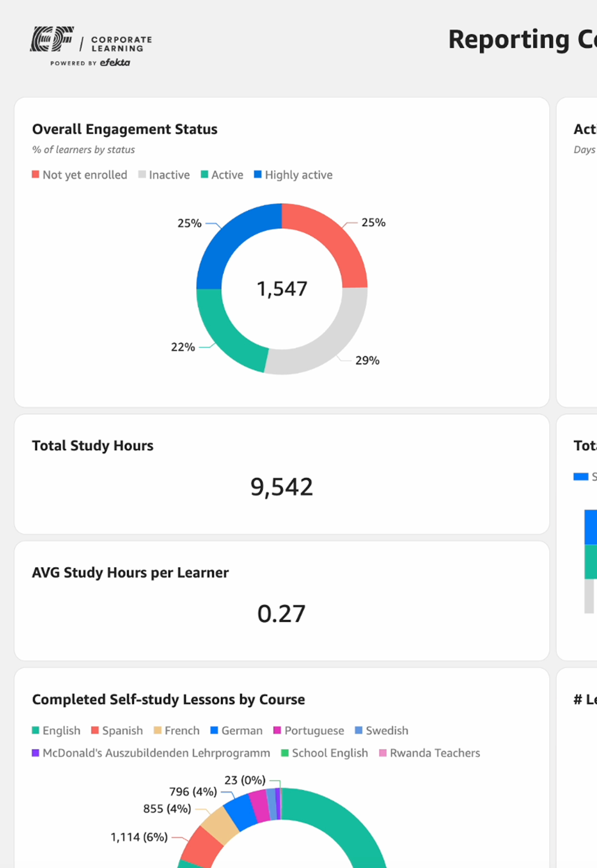Click the Total Study Hours value 9,542
597x868 pixels.
coord(282,487)
